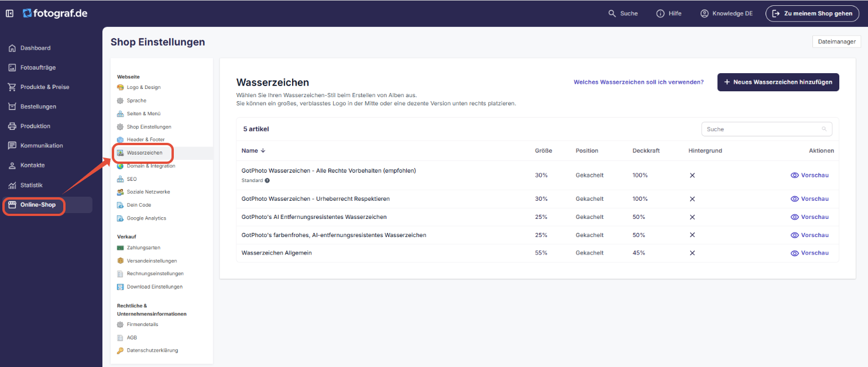
Task: Select 'GotPhoto Wasserzeichen - Alle Rechte Vorbehalten' row name
Action: [328, 170]
